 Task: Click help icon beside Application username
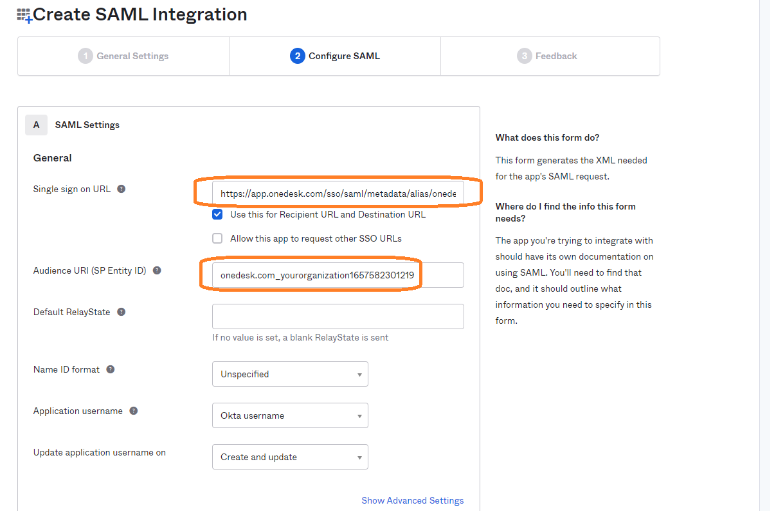pos(133,411)
